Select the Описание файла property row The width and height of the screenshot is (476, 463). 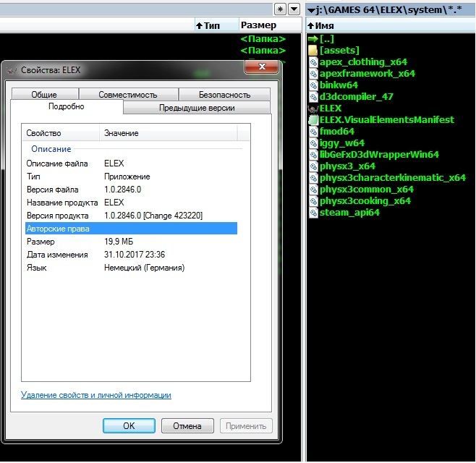pos(131,163)
